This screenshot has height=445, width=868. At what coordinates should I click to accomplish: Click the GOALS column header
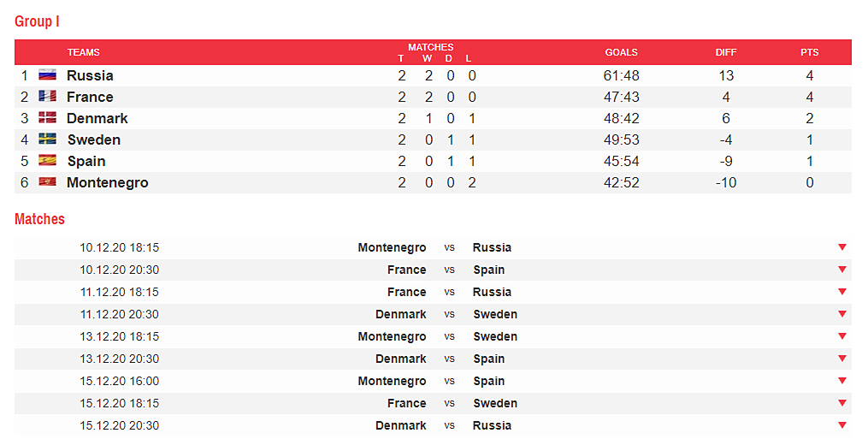click(x=621, y=52)
